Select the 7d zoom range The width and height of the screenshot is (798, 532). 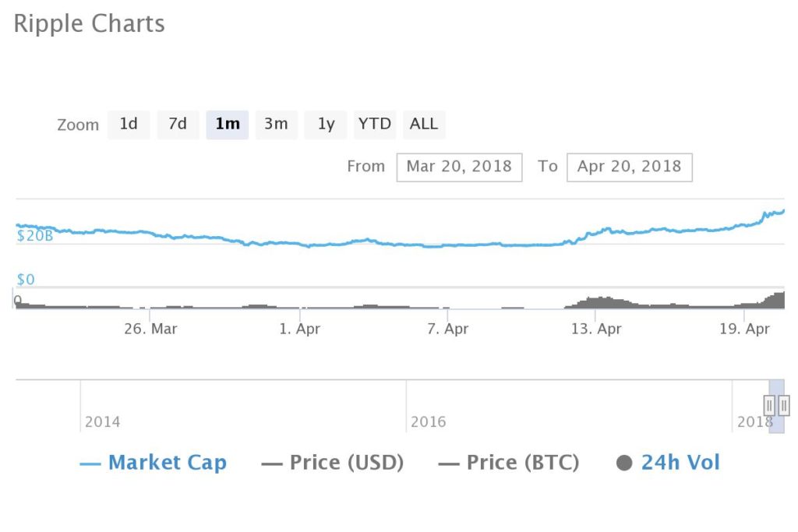point(178,124)
